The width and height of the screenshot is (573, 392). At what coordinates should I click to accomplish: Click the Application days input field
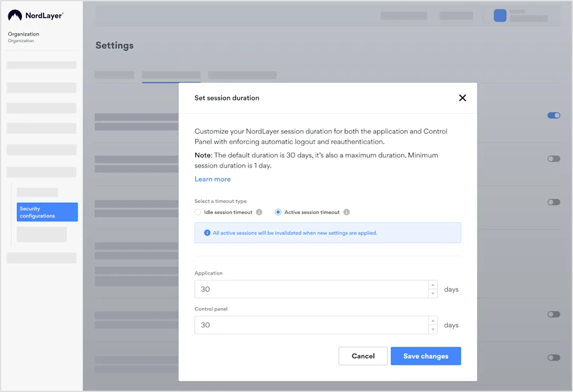pos(311,289)
